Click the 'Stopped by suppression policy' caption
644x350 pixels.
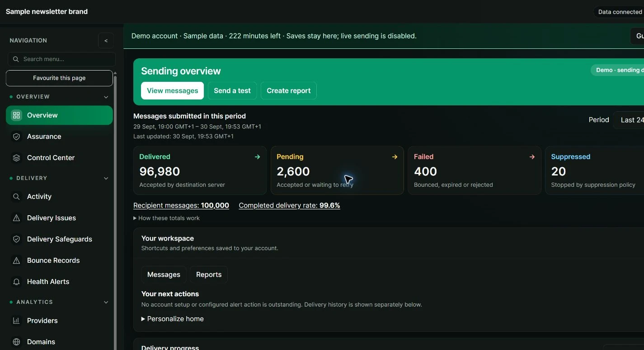click(x=593, y=184)
